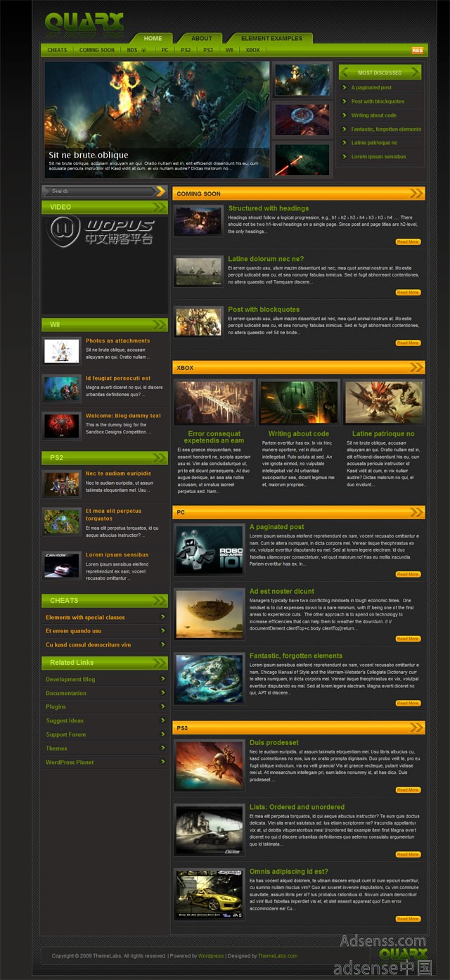Image resolution: width=450 pixels, height=980 pixels.
Task: Open the Post with blockquotes article title
Action: tap(264, 310)
